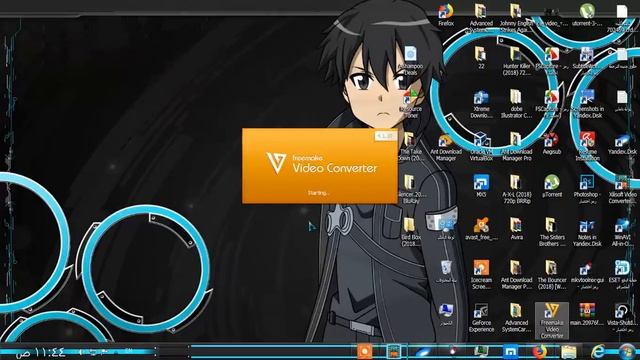The height and width of the screenshot is (360, 640).
Task: Open the folder named 22
Action: pos(481,58)
